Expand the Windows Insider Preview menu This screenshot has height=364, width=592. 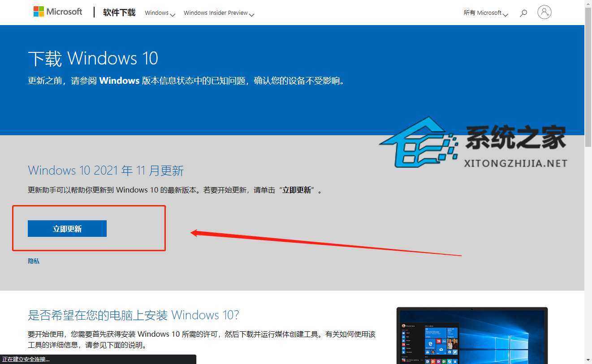pyautogui.click(x=219, y=13)
